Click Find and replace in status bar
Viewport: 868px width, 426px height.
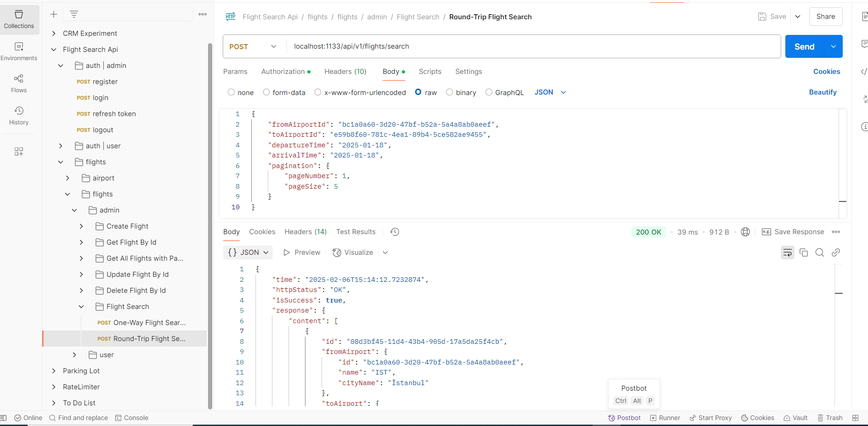coord(79,418)
